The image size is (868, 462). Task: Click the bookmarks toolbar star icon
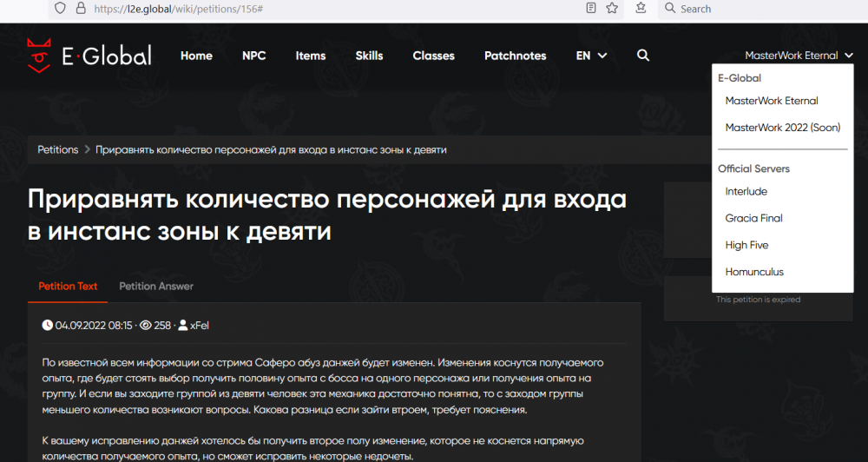(641, 9)
